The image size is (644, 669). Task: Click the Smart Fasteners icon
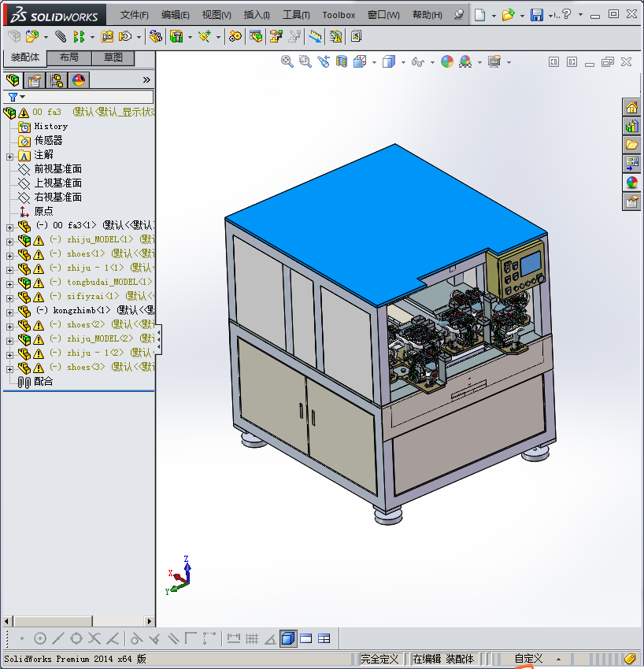pos(107,37)
